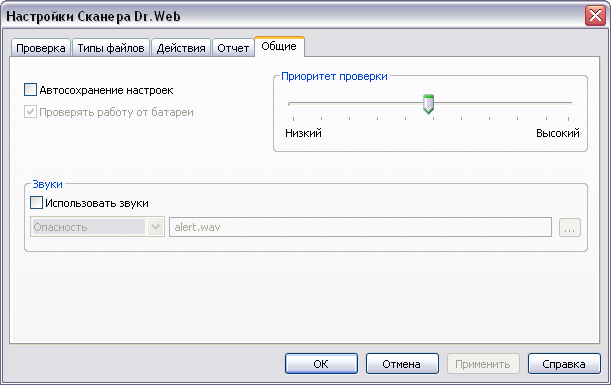Click the alert.wav file path field
The width and height of the screenshot is (611, 385).
tap(360, 227)
